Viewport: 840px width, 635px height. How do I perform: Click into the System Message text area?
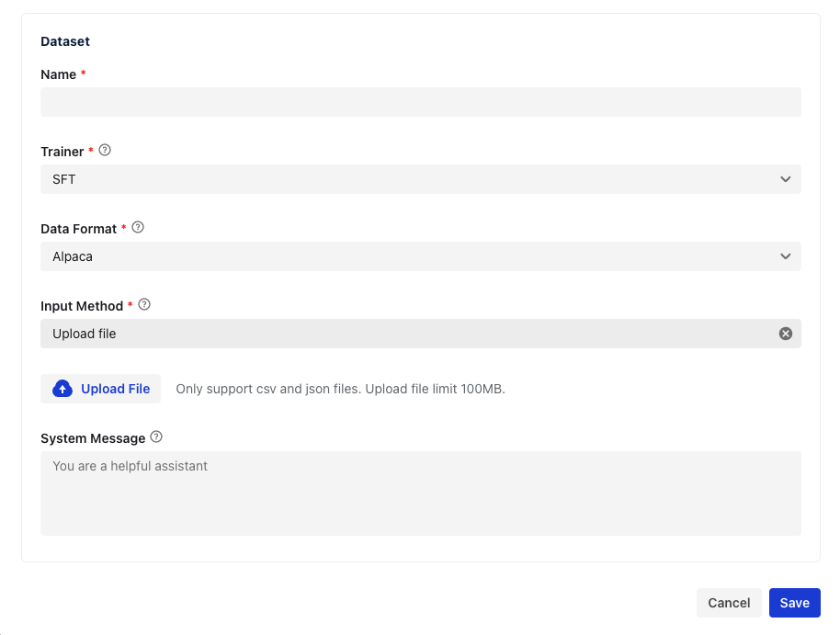[x=420, y=493]
